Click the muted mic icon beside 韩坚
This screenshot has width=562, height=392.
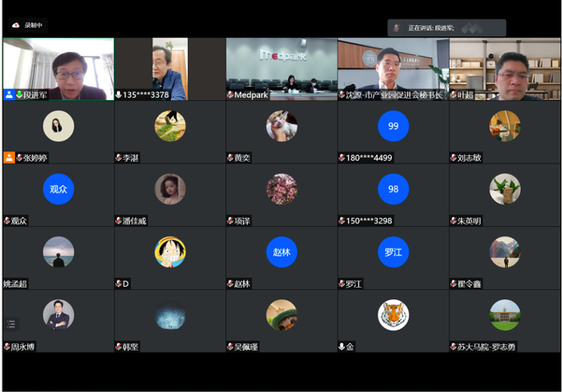(118, 347)
